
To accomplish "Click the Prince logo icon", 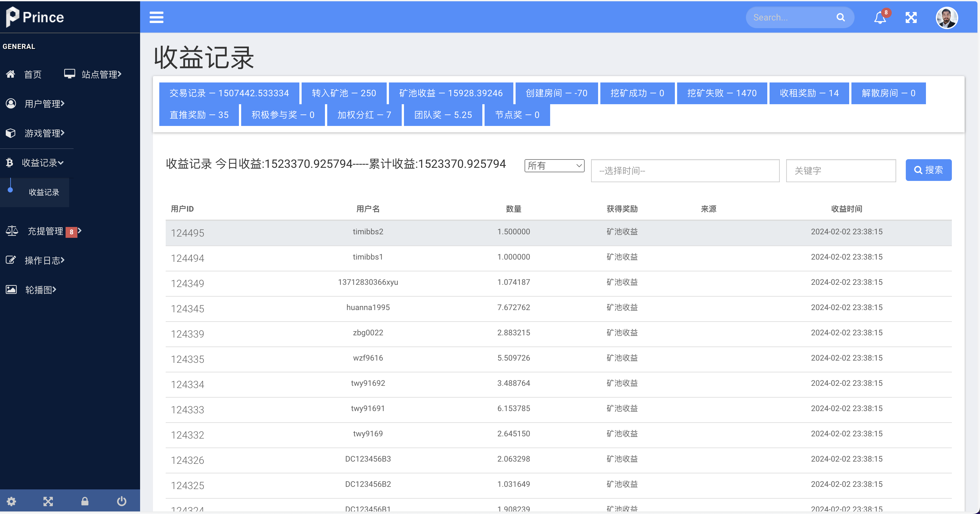I will tap(12, 17).
